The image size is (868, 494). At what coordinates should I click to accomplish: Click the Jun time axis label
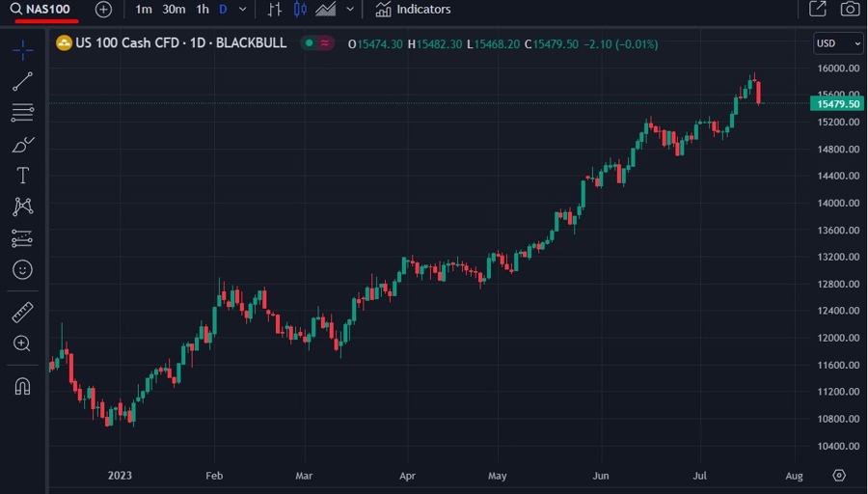(600, 475)
